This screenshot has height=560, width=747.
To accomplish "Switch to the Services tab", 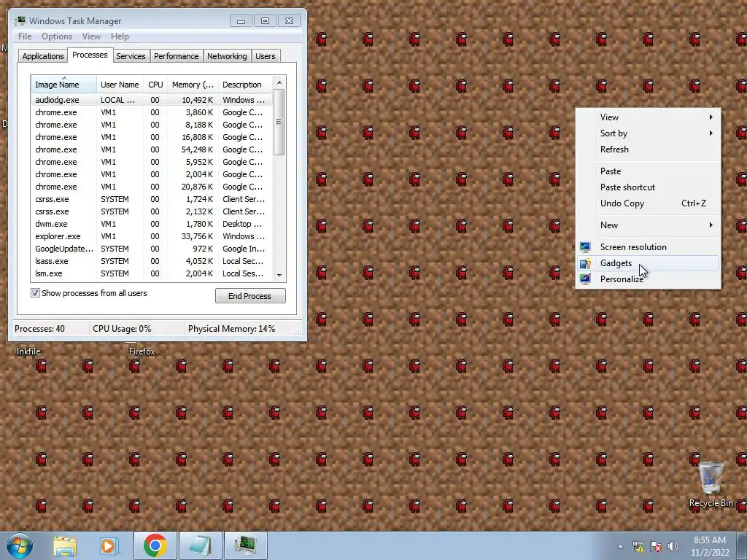I will (x=131, y=56).
